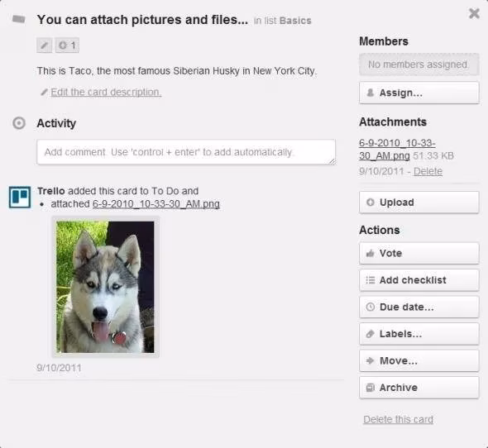
Task: Archive this card
Action: pyautogui.click(x=419, y=388)
